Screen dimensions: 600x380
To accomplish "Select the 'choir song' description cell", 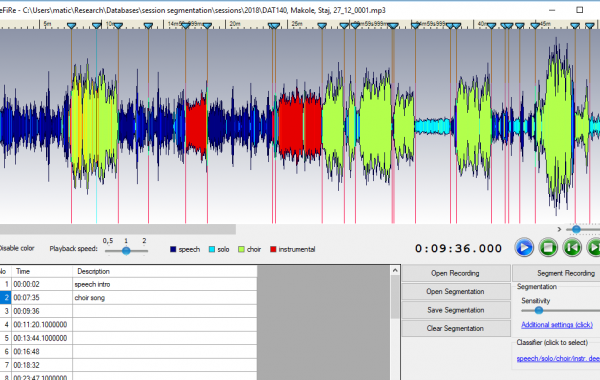I will click(165, 298).
